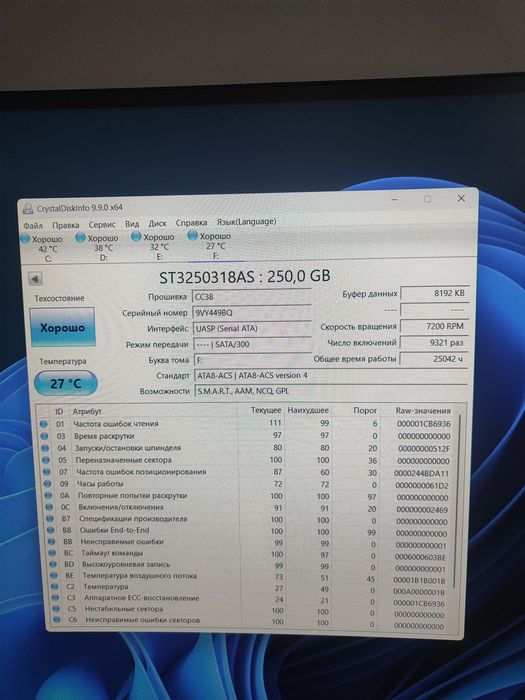
Task: Click the attribute list vertical scrollbar
Action: (457, 500)
